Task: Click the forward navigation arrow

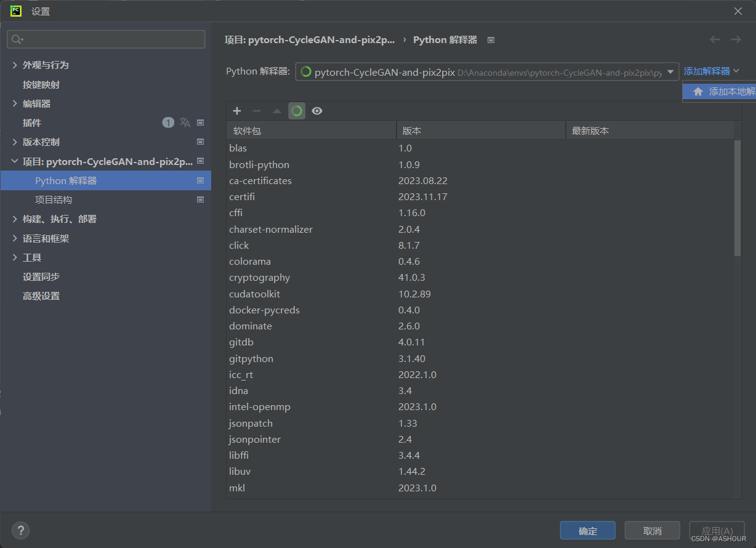Action: click(736, 39)
